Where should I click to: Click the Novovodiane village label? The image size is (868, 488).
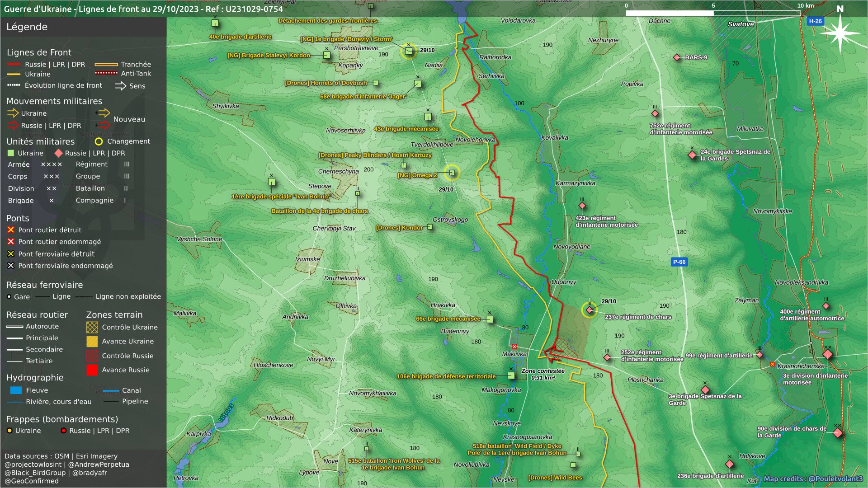[572, 247]
